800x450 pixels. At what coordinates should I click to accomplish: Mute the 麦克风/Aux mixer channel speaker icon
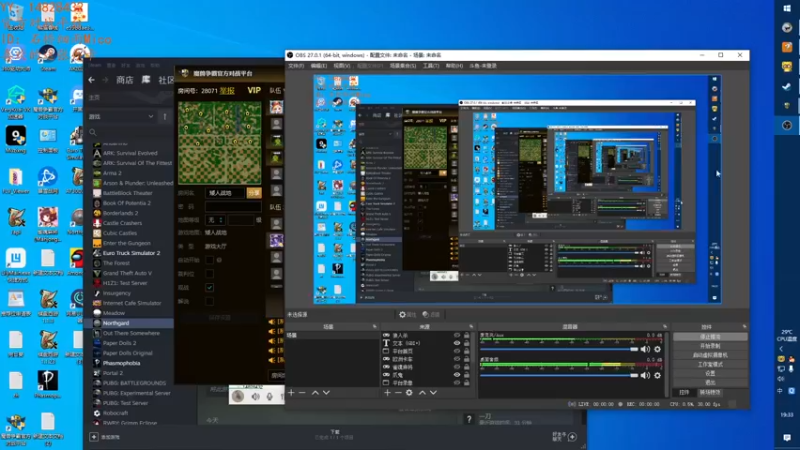(x=645, y=349)
